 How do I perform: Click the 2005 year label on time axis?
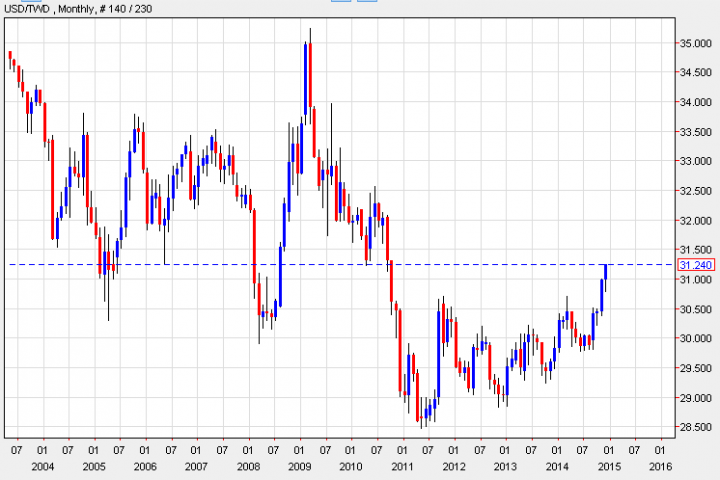pyautogui.click(x=94, y=467)
